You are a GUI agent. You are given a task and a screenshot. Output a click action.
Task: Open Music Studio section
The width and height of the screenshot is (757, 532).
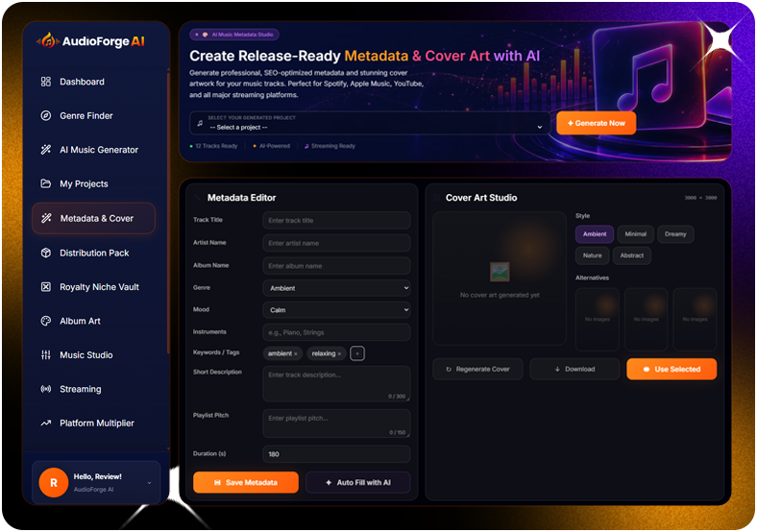click(x=85, y=355)
